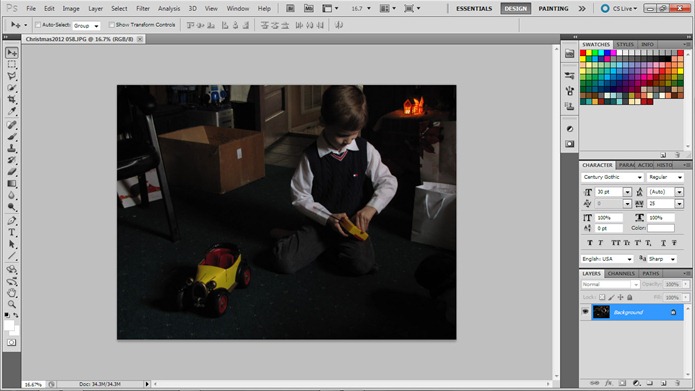Enable Show Transform Controls checkbox
Screen dimensions: 695x391
point(111,25)
